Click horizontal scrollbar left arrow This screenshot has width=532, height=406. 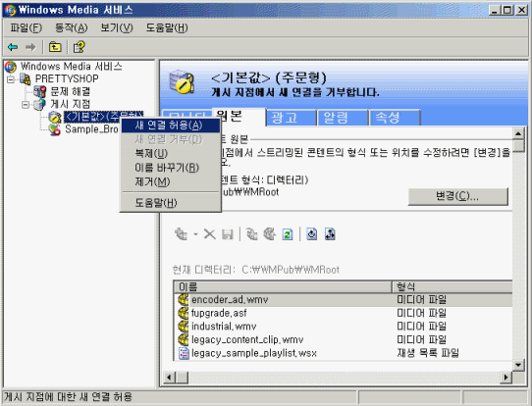(169, 378)
